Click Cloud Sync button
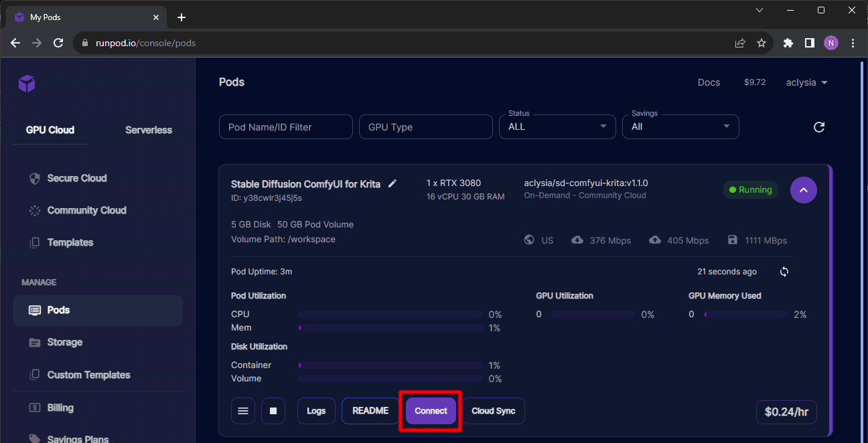The image size is (868, 443). [494, 411]
